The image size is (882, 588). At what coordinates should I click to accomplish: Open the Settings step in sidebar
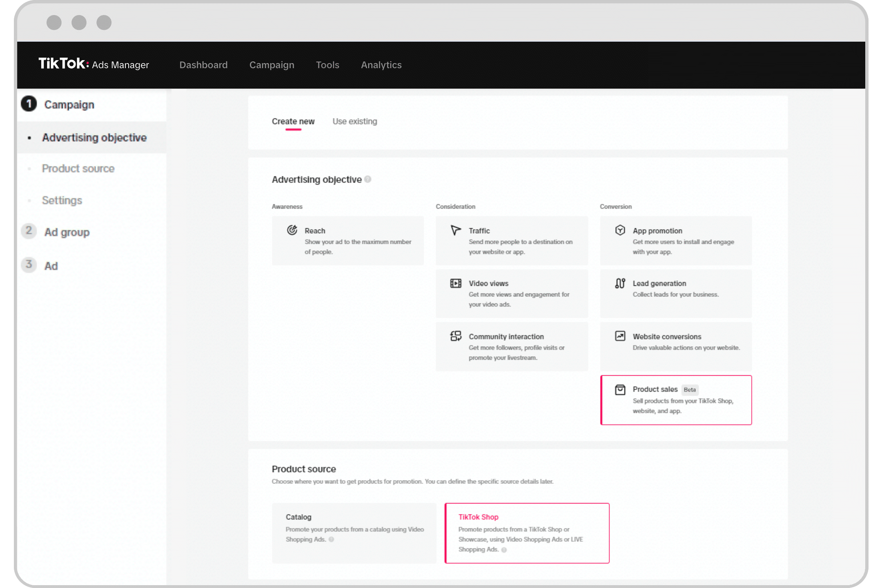[62, 200]
